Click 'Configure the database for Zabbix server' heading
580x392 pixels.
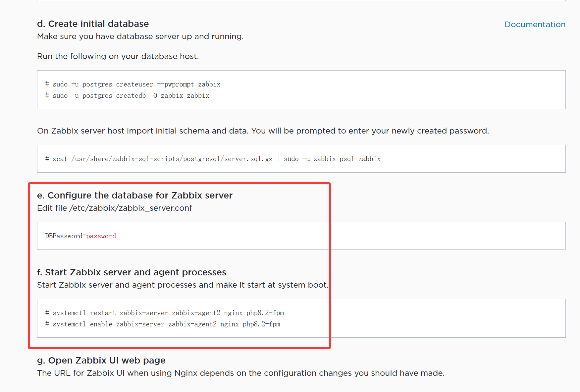135,196
